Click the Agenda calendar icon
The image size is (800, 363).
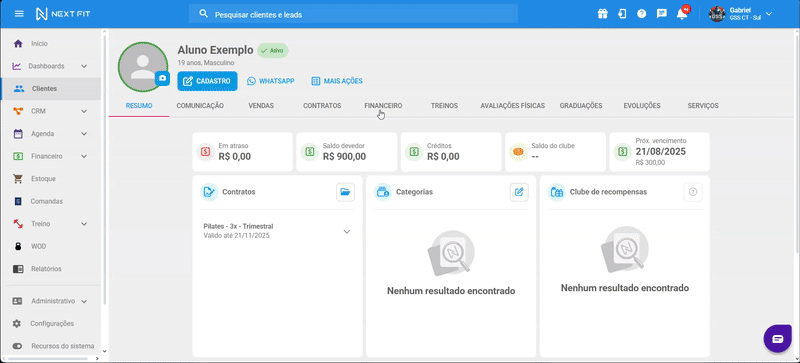[x=18, y=134]
